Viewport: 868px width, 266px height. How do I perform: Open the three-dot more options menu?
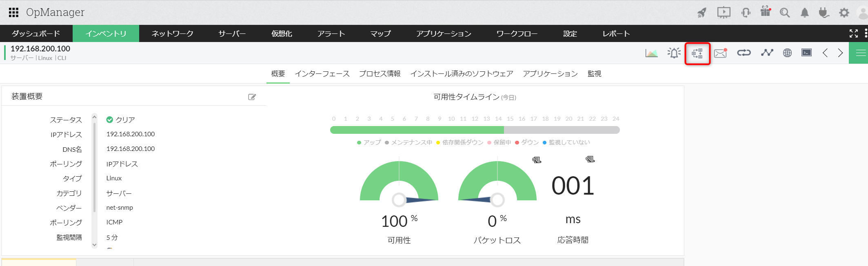pos(866,33)
